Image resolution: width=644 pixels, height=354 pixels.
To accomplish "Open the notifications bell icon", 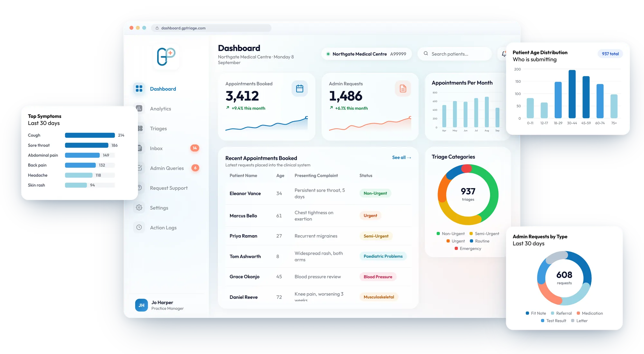I will 504,54.
